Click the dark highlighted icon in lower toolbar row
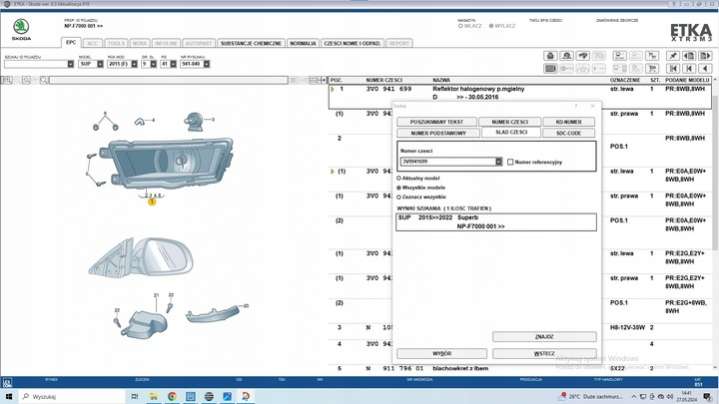719x404 pixels. point(550,68)
